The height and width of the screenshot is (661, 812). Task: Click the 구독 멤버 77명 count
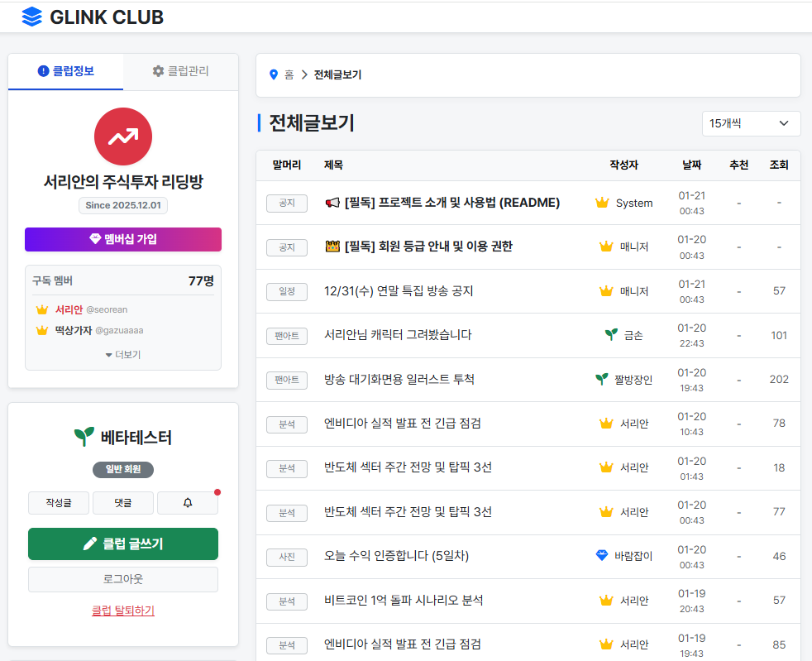click(201, 280)
